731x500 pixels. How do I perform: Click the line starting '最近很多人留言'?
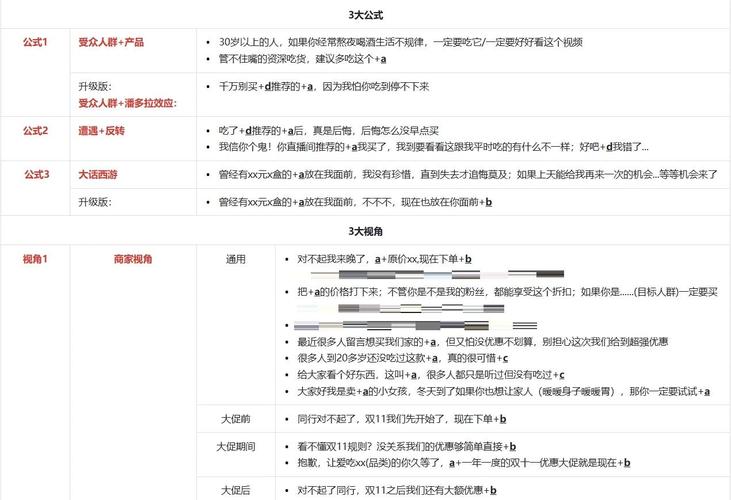coord(483,342)
